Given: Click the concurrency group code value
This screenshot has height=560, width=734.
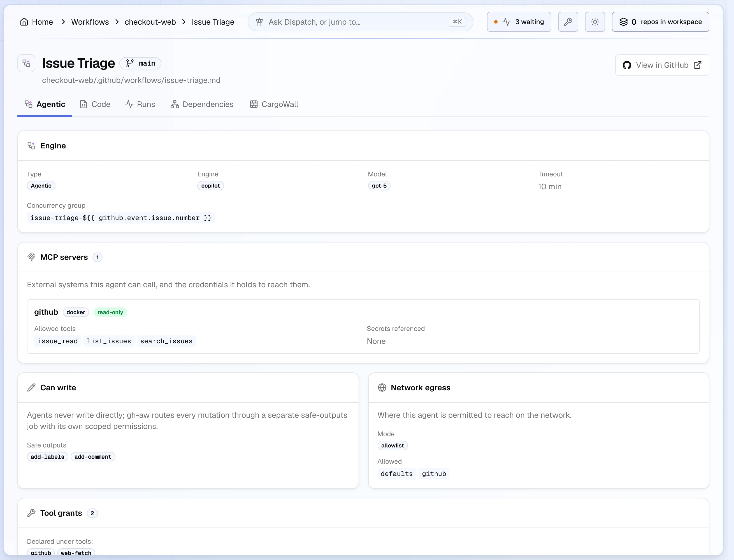Looking at the screenshot, I should (x=121, y=218).
